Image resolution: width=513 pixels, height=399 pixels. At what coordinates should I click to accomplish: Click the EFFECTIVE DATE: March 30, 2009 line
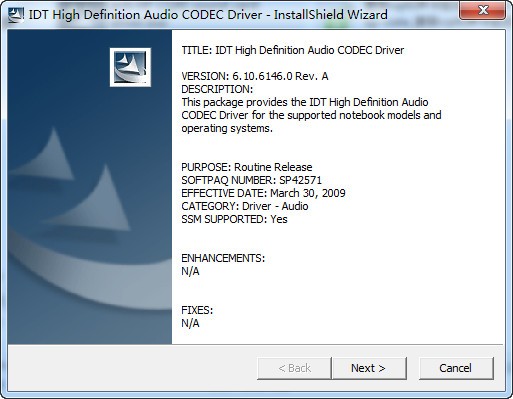click(x=263, y=193)
